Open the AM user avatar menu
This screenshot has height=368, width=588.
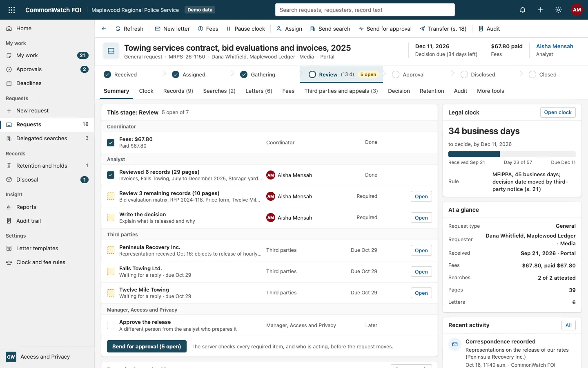click(x=577, y=10)
